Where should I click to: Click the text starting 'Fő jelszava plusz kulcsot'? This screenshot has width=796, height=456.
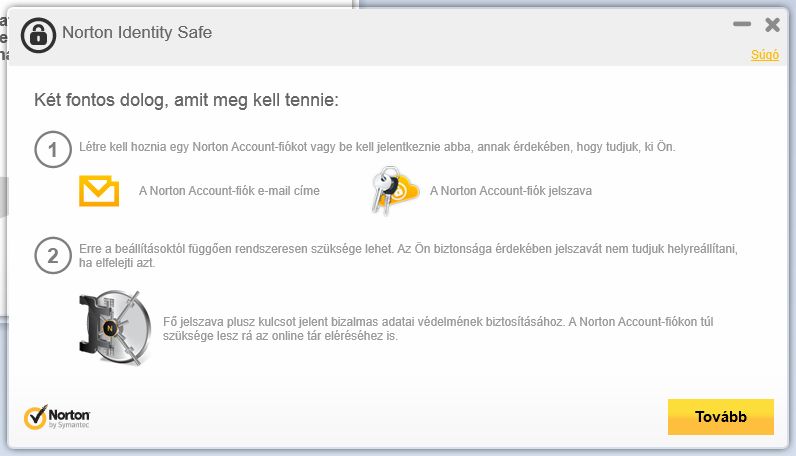[438, 329]
